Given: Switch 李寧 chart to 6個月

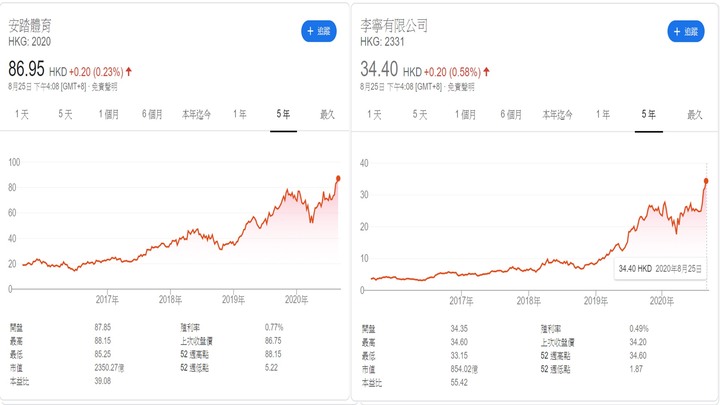Looking at the screenshot, I should (x=511, y=115).
